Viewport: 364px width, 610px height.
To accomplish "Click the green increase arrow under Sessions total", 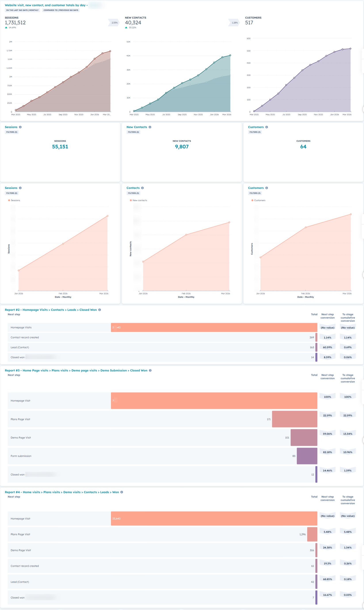I will [x=6, y=28].
